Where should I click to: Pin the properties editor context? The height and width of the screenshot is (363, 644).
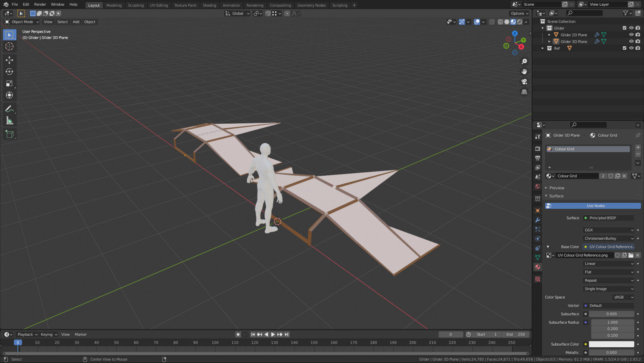click(638, 135)
